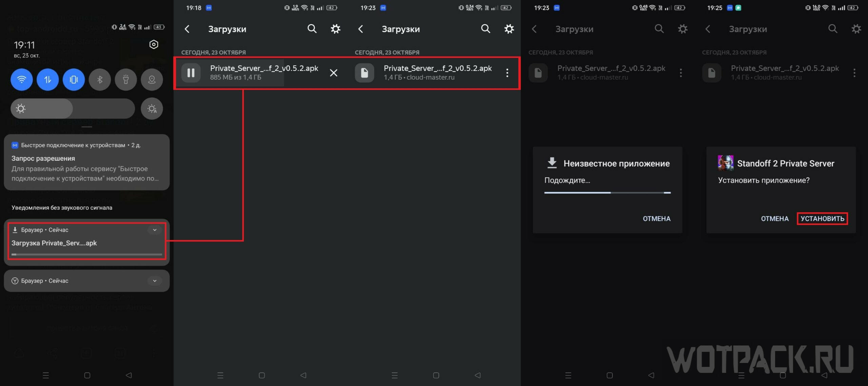
Task: Click 'СЕГОДНЯ, 23 ОКТЯБРЯ' header on 19:18 screen
Action: point(213,53)
